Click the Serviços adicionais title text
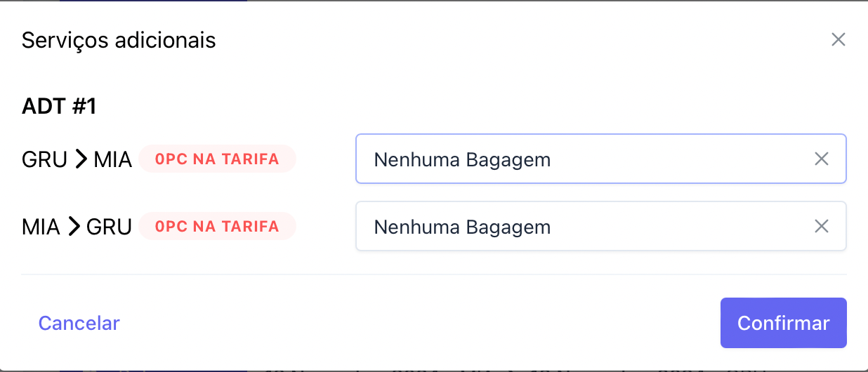 [x=119, y=40]
